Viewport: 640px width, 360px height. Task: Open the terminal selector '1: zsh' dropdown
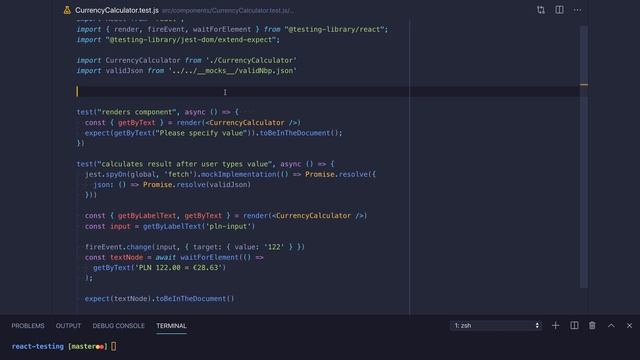(496, 325)
